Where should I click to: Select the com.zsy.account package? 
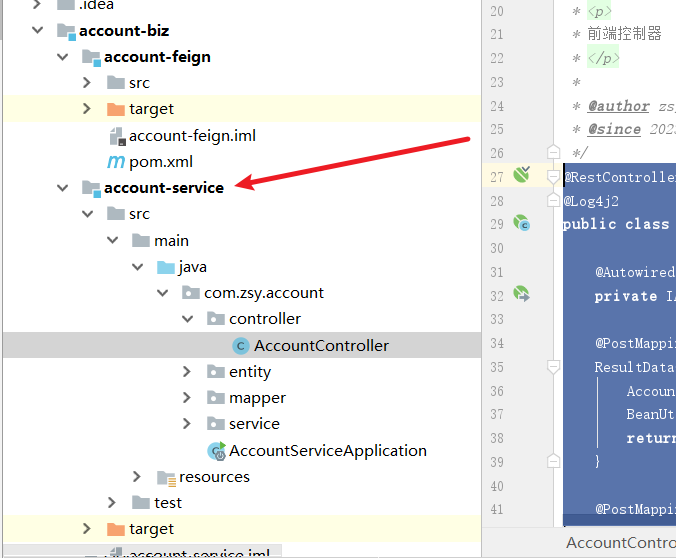click(x=264, y=293)
